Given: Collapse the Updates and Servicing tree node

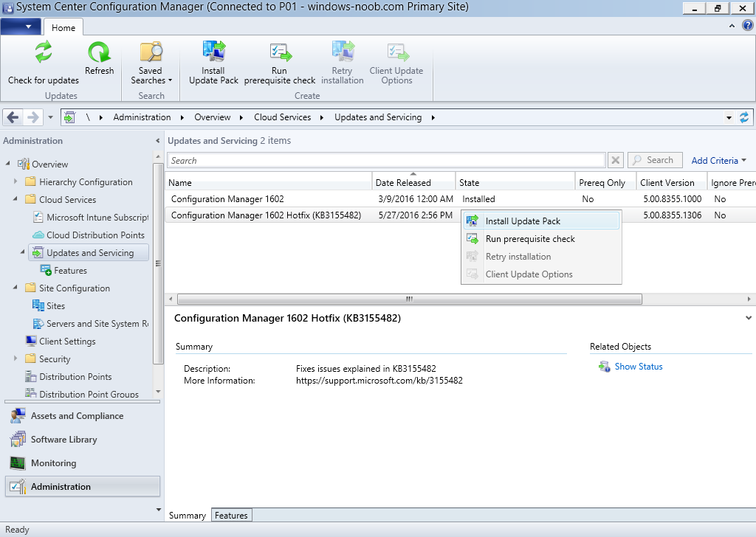Looking at the screenshot, I should click(x=23, y=252).
